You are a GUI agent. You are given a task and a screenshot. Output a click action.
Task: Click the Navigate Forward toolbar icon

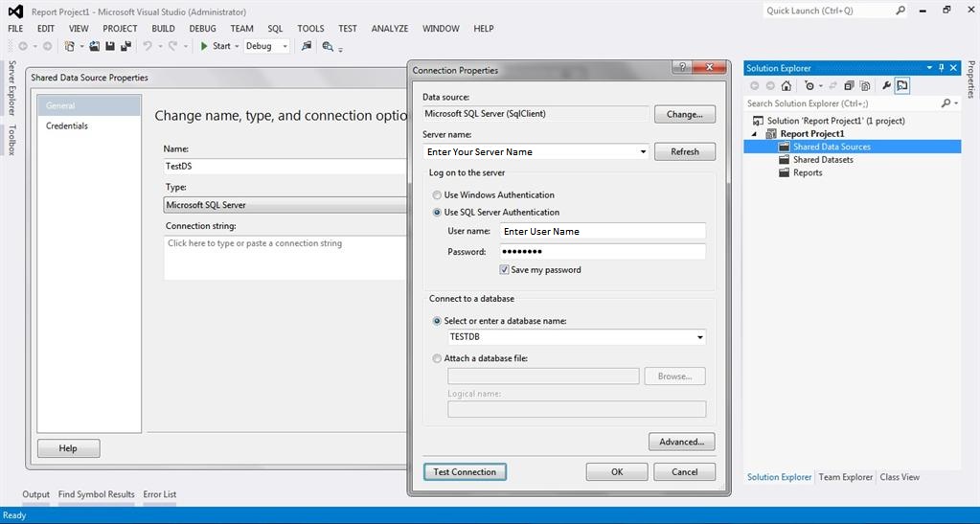[x=48, y=46]
